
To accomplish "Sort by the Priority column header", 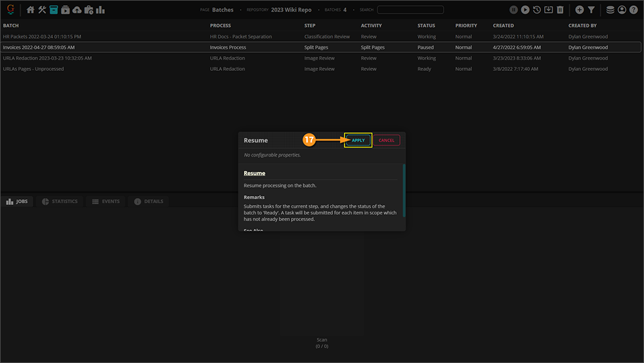I will tap(466, 26).
